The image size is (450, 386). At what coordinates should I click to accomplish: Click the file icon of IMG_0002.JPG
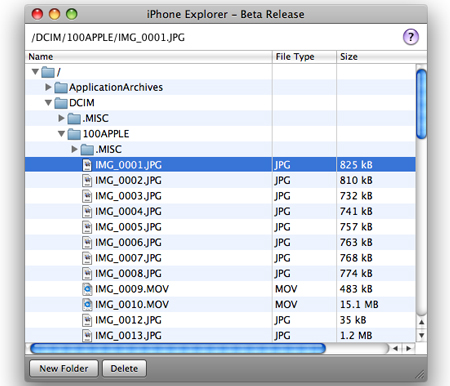click(87, 180)
